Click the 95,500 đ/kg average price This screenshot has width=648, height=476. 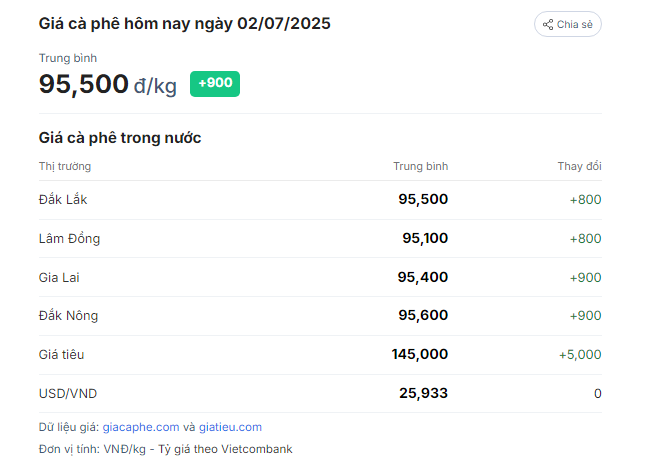coord(108,84)
